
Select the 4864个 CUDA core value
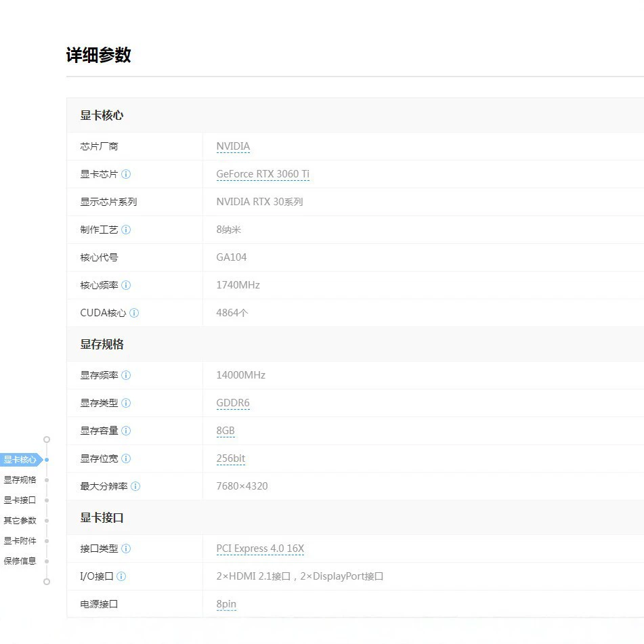(x=232, y=313)
